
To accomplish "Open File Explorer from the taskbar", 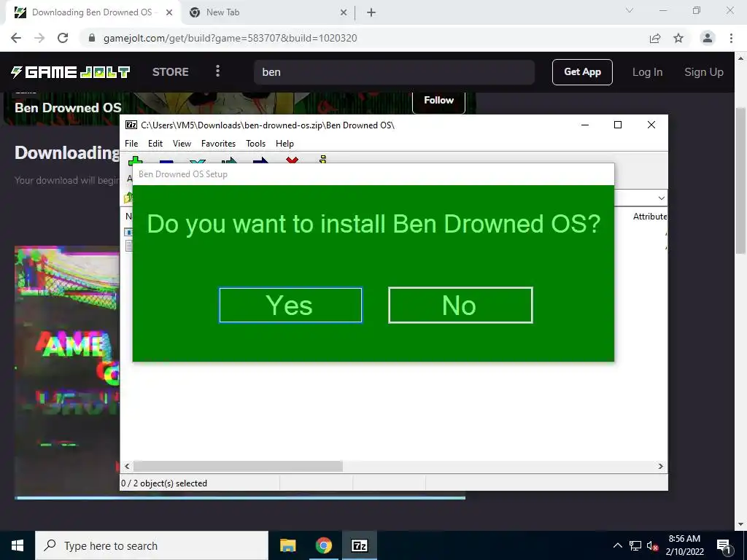I will pos(287,545).
